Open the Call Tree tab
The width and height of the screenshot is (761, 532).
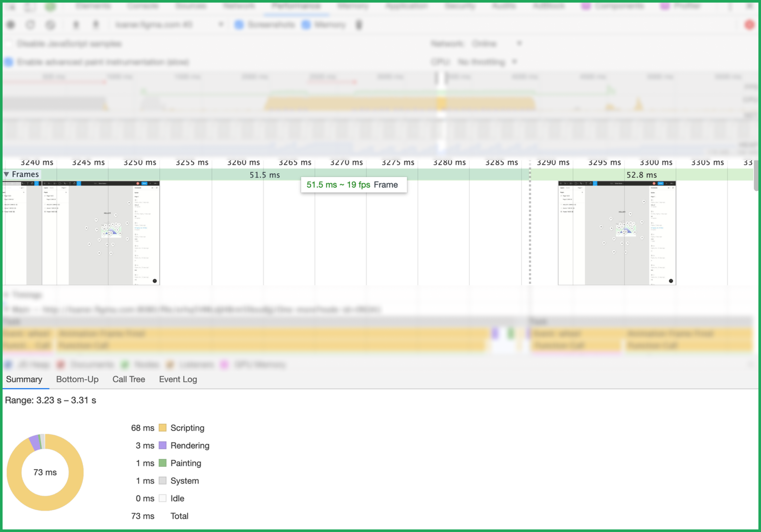pyautogui.click(x=129, y=379)
